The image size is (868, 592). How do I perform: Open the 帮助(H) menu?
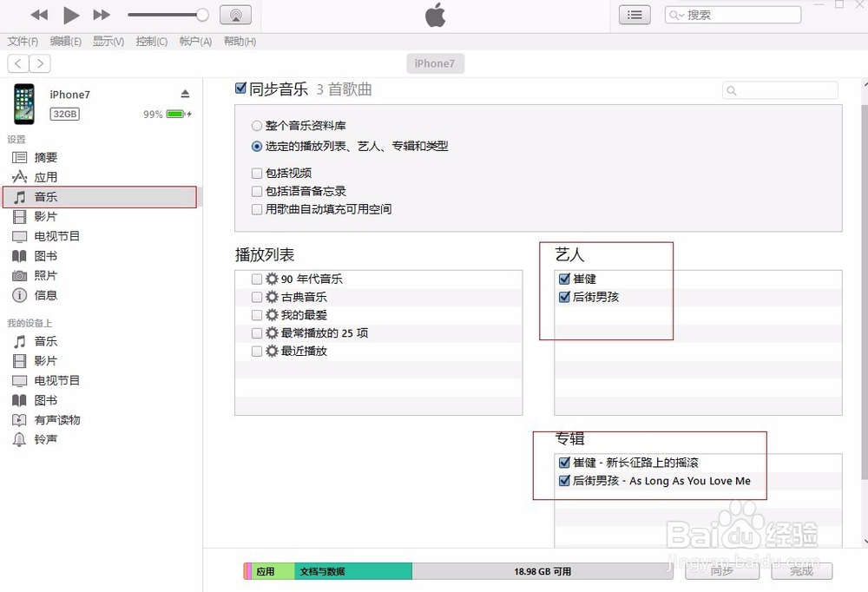coord(240,42)
